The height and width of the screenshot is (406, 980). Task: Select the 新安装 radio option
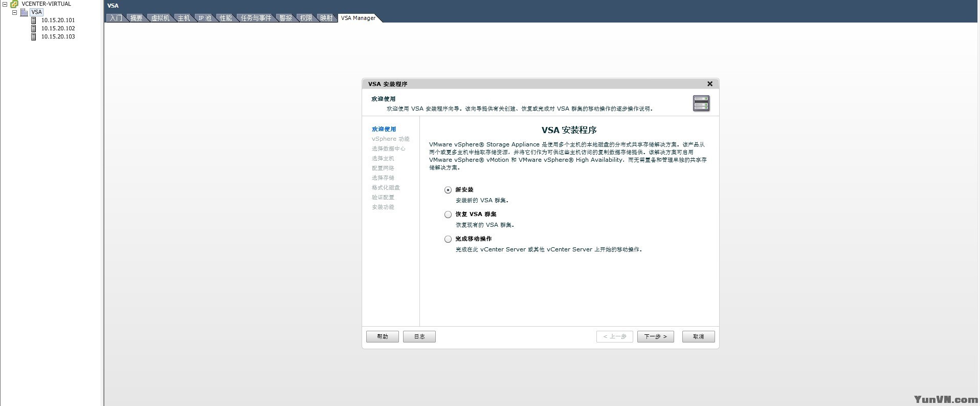click(448, 190)
